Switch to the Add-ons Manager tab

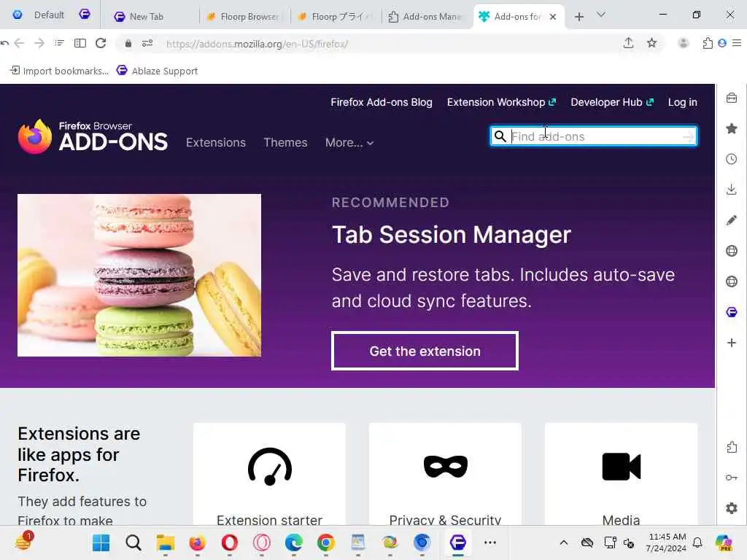coord(425,17)
